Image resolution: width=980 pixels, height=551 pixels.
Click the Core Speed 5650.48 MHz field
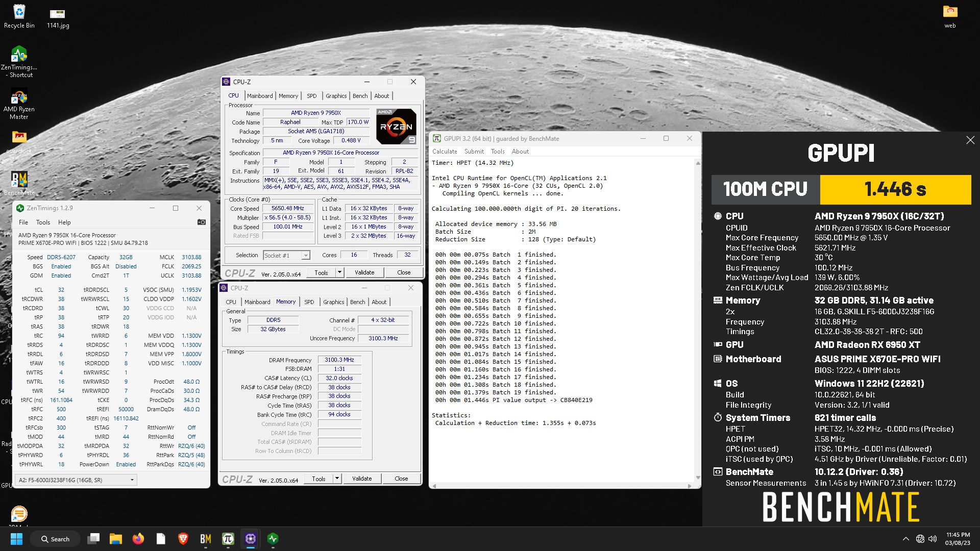(288, 208)
